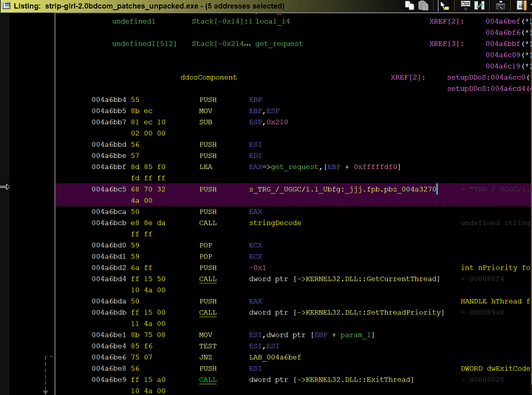
Task: Select address 004a6bcb CALL line
Action: pos(109,223)
